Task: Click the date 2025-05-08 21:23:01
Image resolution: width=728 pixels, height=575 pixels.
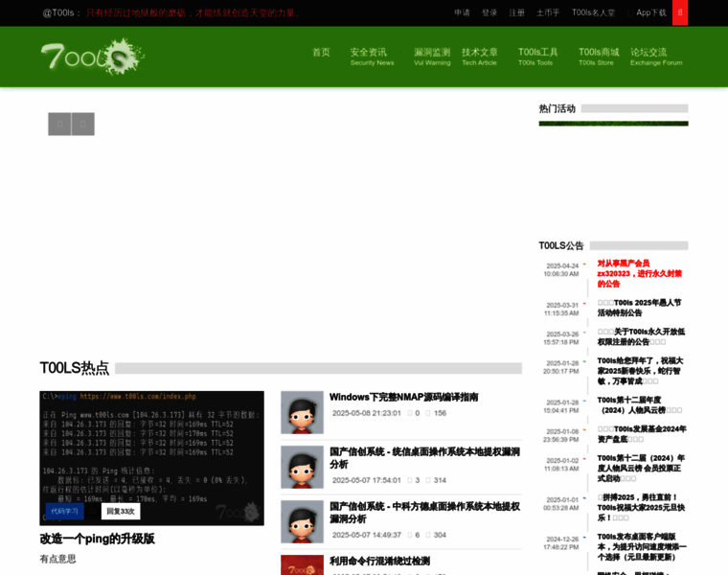Action: tap(366, 413)
